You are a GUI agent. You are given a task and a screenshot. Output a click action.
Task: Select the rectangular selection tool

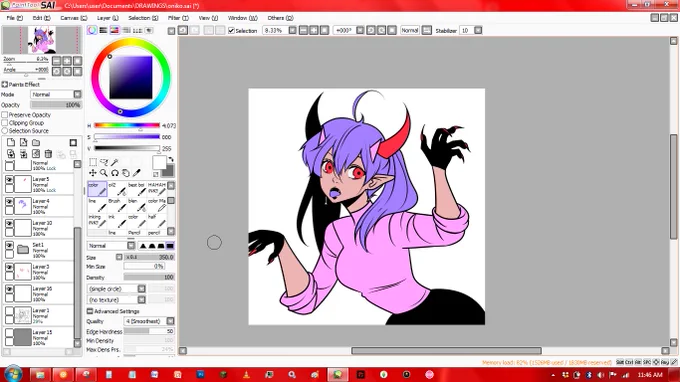(93, 162)
